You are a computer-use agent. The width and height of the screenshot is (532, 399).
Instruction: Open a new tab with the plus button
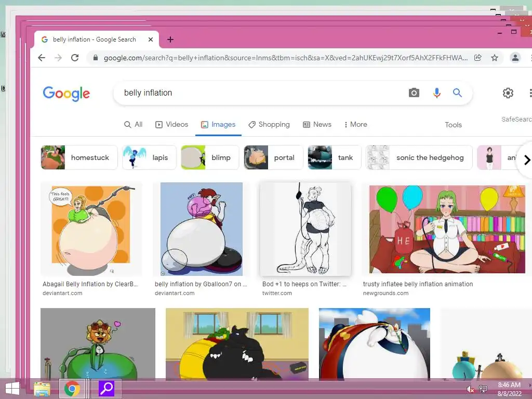click(170, 39)
